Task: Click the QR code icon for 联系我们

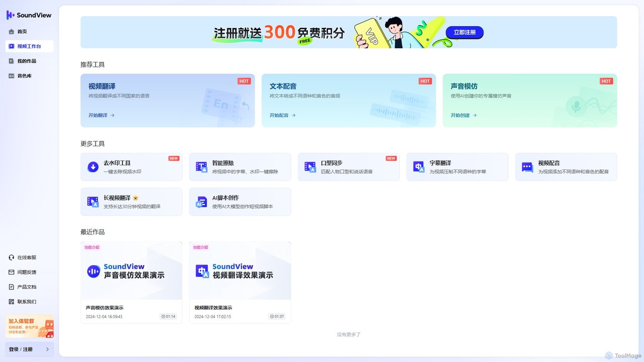Action: (12, 302)
